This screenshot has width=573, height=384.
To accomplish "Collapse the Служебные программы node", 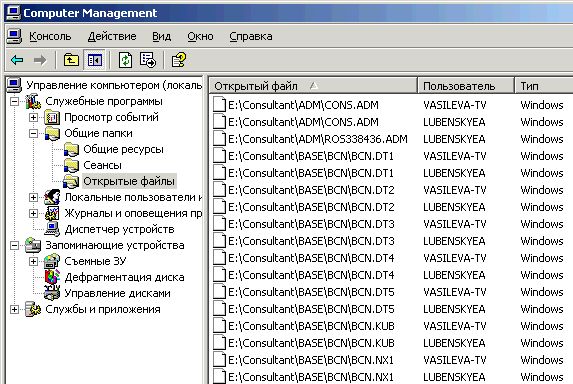I will click(14, 101).
